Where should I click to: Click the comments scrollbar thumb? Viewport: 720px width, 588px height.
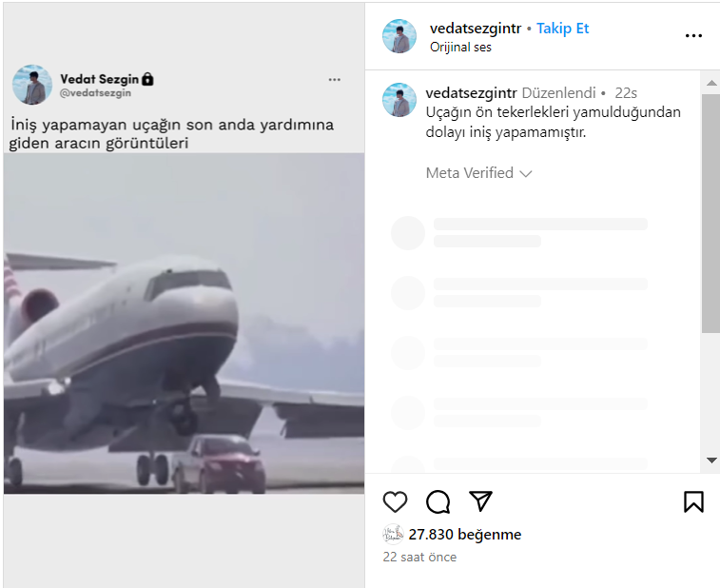tap(711, 214)
